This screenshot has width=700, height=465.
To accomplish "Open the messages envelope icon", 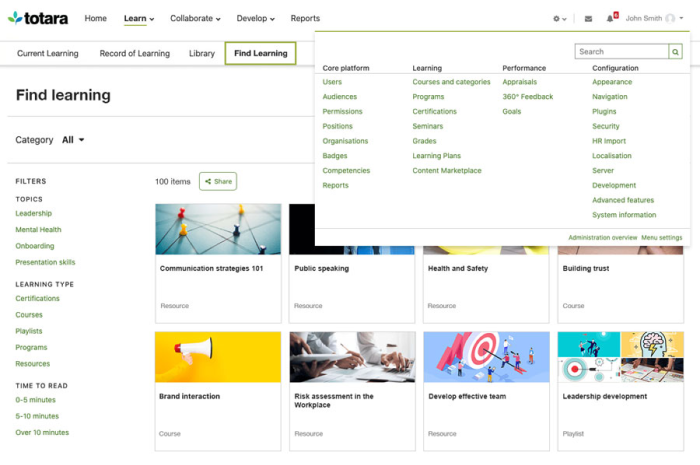I will coord(588,19).
